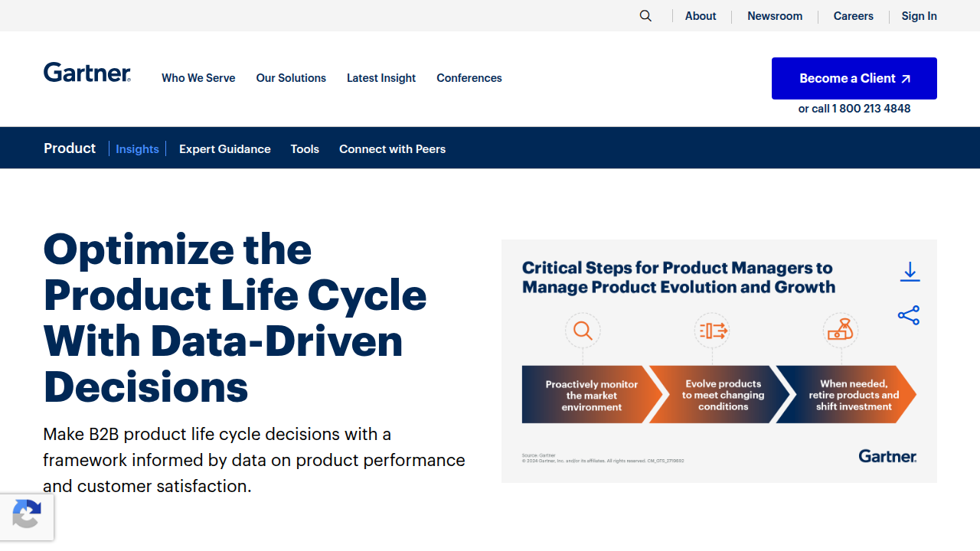Click the money bag icon in infographic
This screenshot has width=980, height=551.
click(x=841, y=331)
